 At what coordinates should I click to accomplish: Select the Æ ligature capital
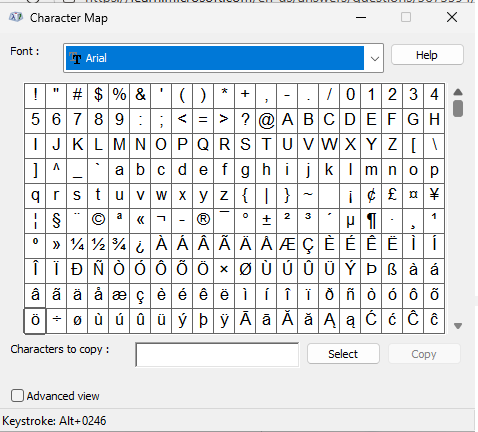click(x=287, y=245)
